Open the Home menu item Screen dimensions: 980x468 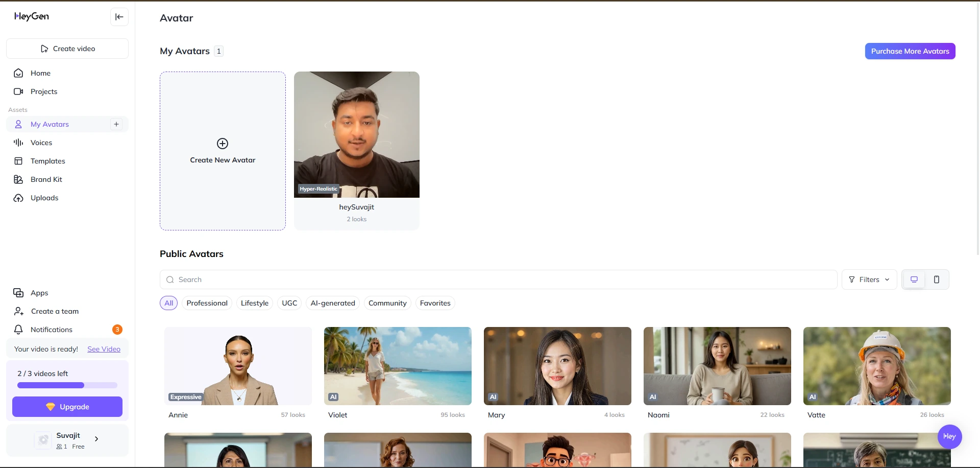67,73
